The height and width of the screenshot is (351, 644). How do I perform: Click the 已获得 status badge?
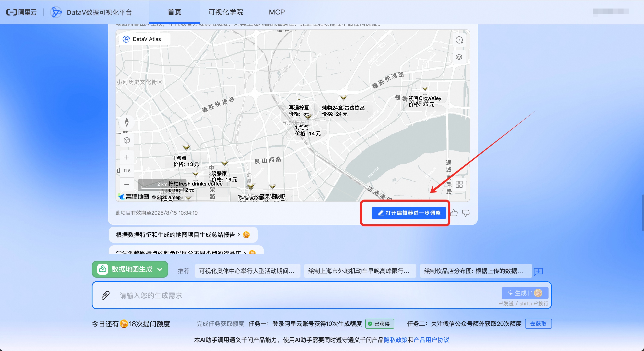(x=380, y=324)
